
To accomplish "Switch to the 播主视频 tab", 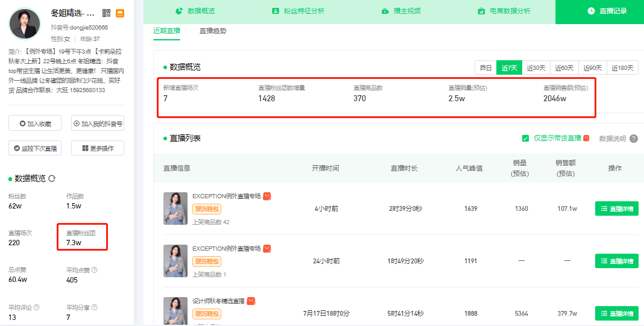I will [x=401, y=11].
